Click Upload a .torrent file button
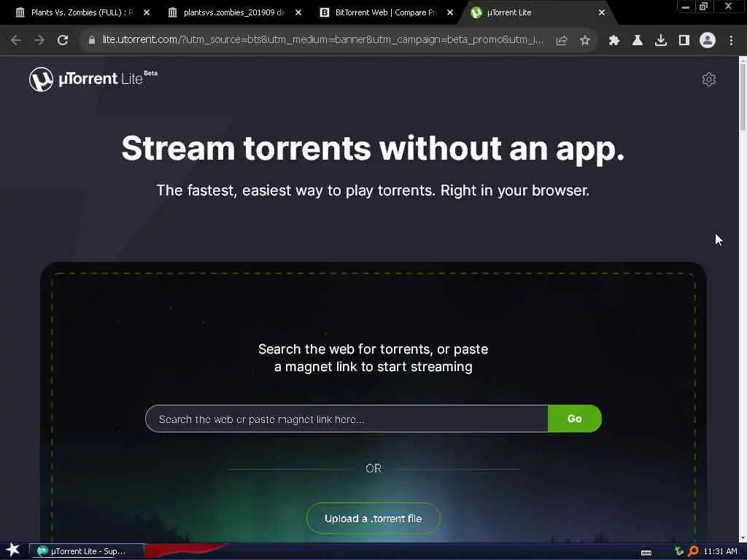Viewport: 747px width, 560px height. [373, 518]
